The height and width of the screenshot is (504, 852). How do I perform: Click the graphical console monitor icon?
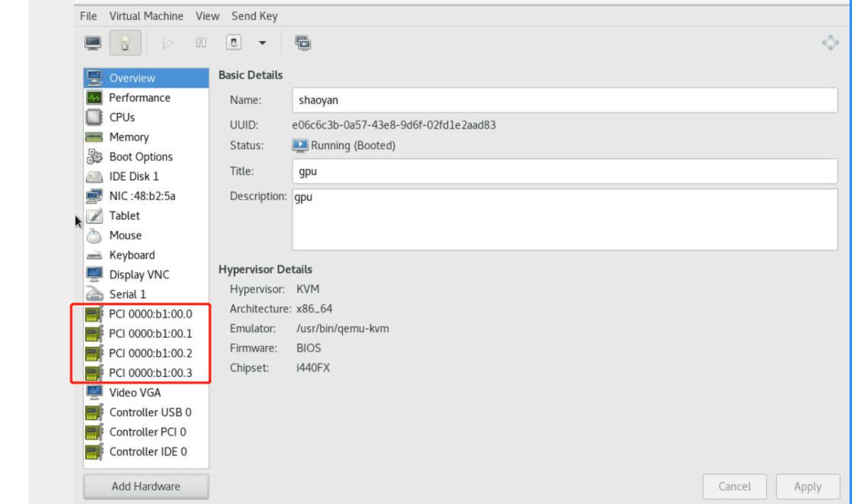point(93,43)
